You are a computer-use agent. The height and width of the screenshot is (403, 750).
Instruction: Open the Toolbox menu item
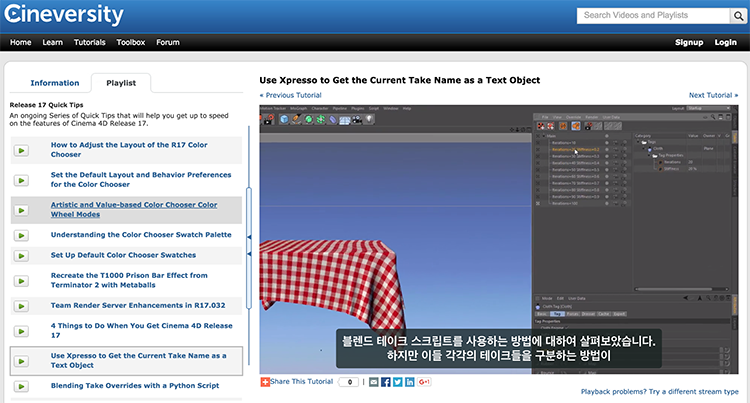tap(131, 43)
